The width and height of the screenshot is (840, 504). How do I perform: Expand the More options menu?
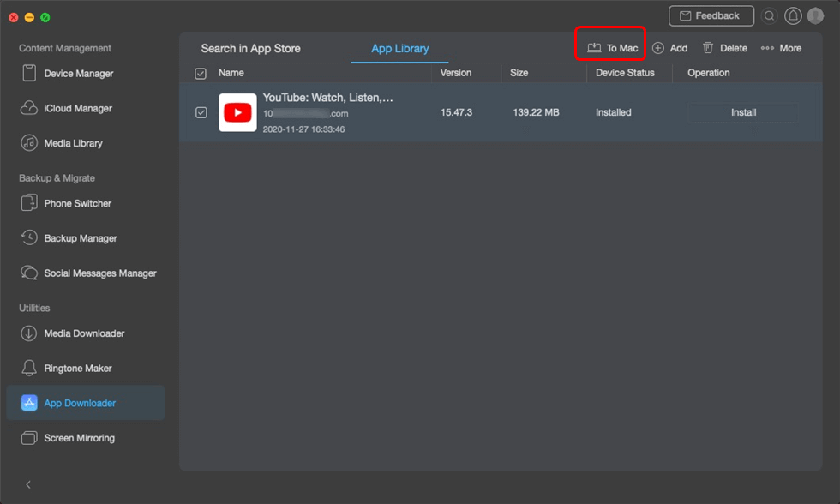781,49
